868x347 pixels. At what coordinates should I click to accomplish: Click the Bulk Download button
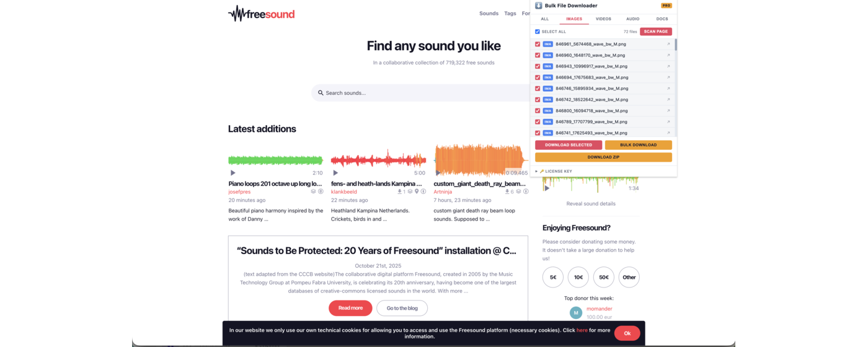point(639,145)
